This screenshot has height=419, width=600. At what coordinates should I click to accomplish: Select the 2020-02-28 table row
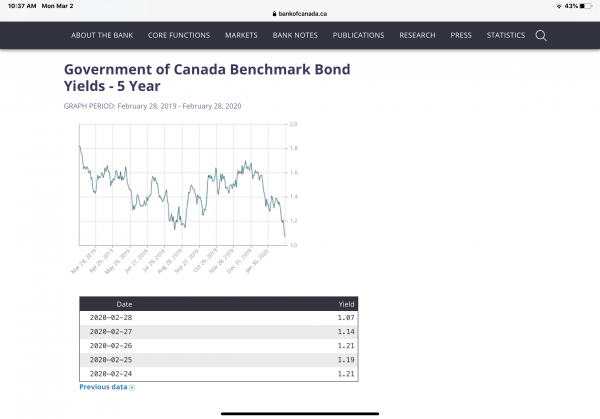pos(217,317)
